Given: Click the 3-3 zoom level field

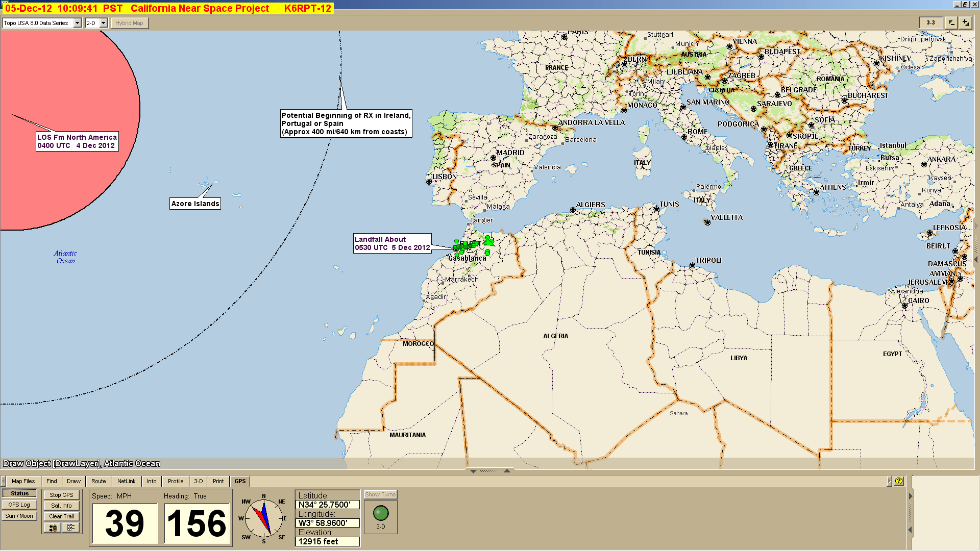Looking at the screenshot, I should pyautogui.click(x=930, y=23).
